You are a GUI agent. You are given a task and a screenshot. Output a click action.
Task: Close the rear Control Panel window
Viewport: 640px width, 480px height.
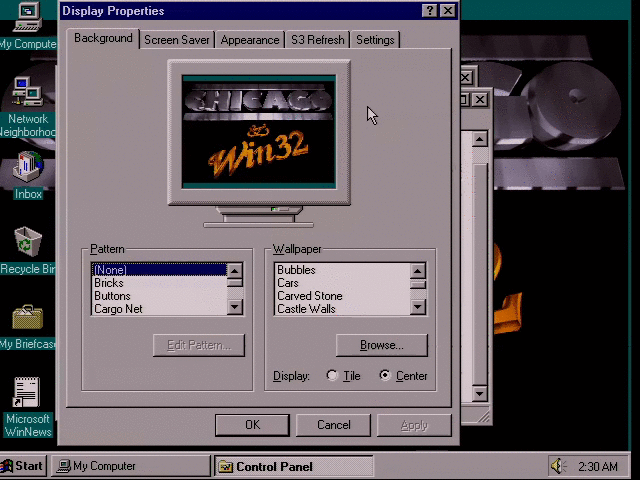[480, 99]
